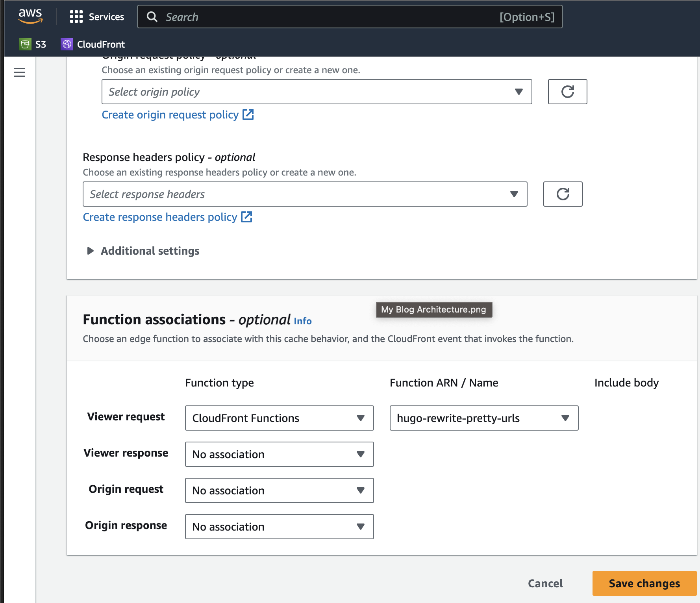Click the Origin request row label
Image resolution: width=700 pixels, height=603 pixels.
click(x=126, y=489)
